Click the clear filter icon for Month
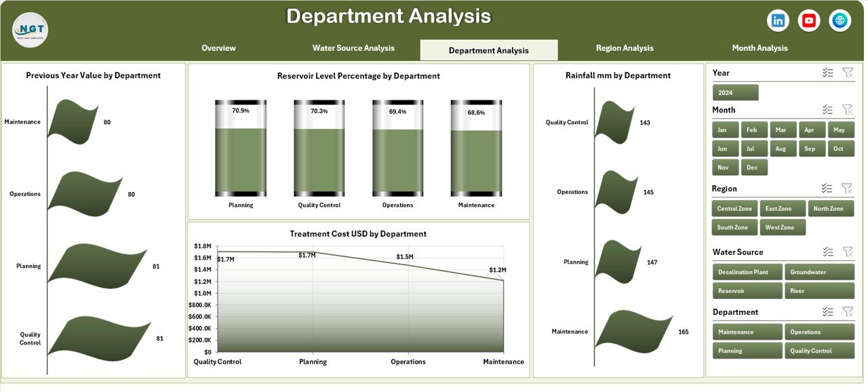 (847, 109)
